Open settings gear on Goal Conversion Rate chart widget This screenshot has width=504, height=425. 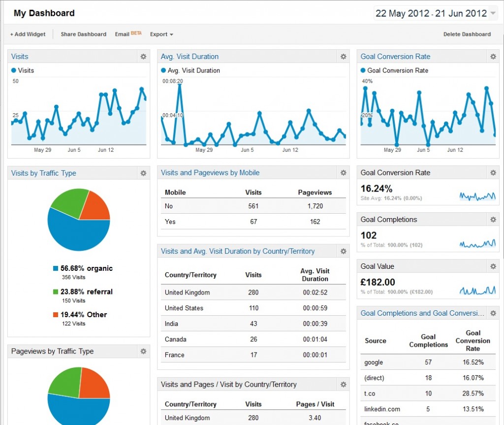pos(493,56)
